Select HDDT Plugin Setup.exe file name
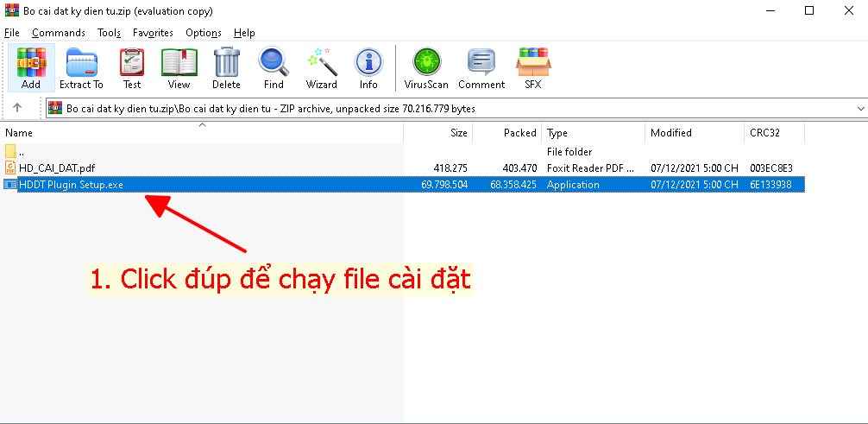 (71, 185)
